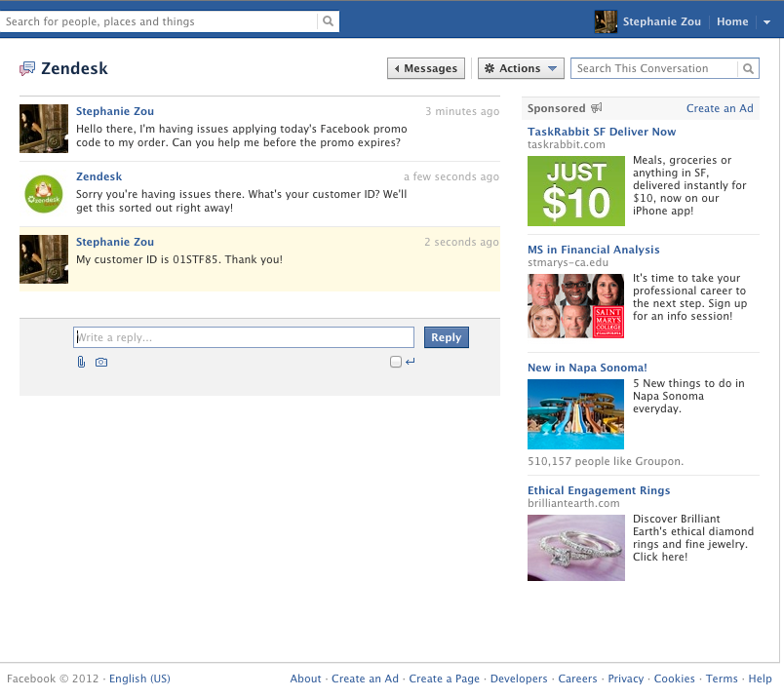Screen dimensions: 784x698
Task: Click the water slides ad image
Action: (576, 414)
